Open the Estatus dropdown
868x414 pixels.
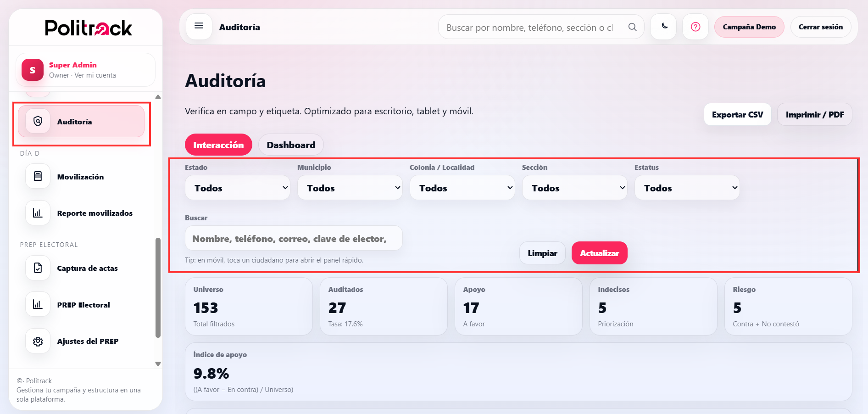(687, 188)
